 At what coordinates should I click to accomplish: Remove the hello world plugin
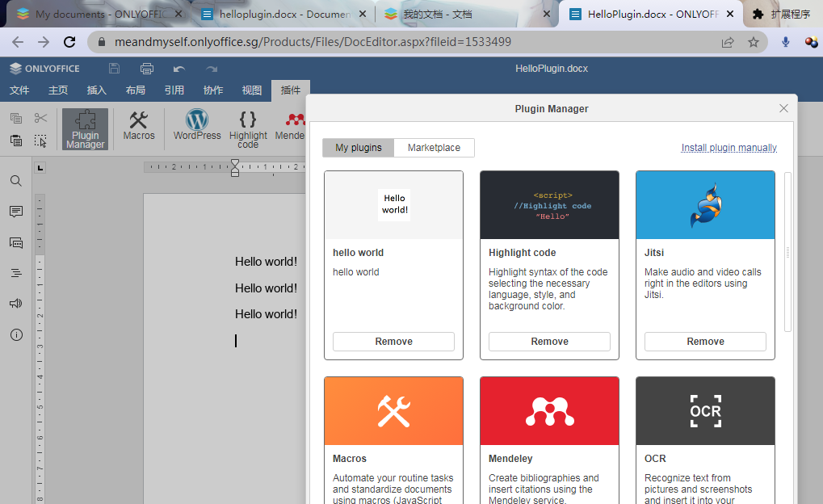tap(393, 341)
